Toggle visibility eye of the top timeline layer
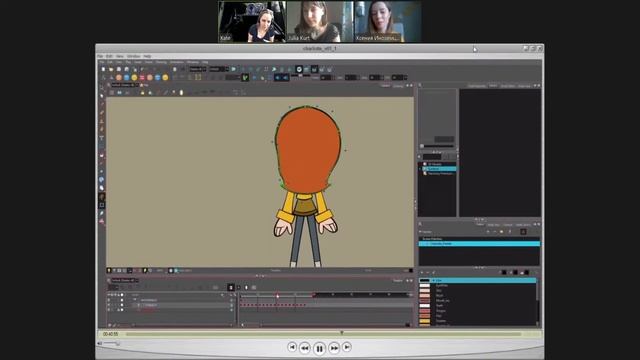 coord(109,300)
